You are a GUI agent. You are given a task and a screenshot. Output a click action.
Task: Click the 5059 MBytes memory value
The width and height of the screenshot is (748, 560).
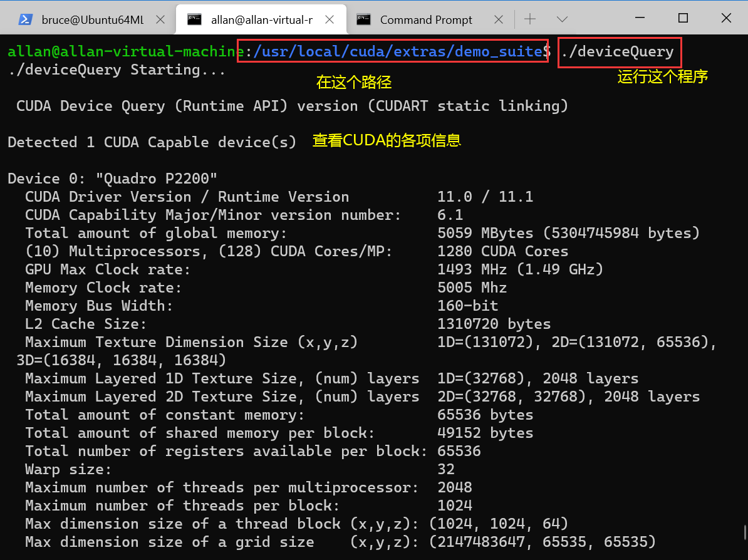coord(569,233)
